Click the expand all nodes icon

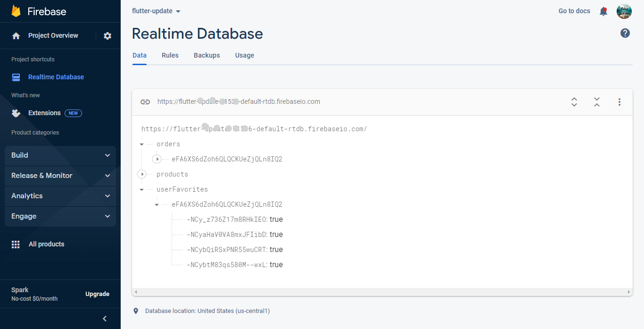574,102
